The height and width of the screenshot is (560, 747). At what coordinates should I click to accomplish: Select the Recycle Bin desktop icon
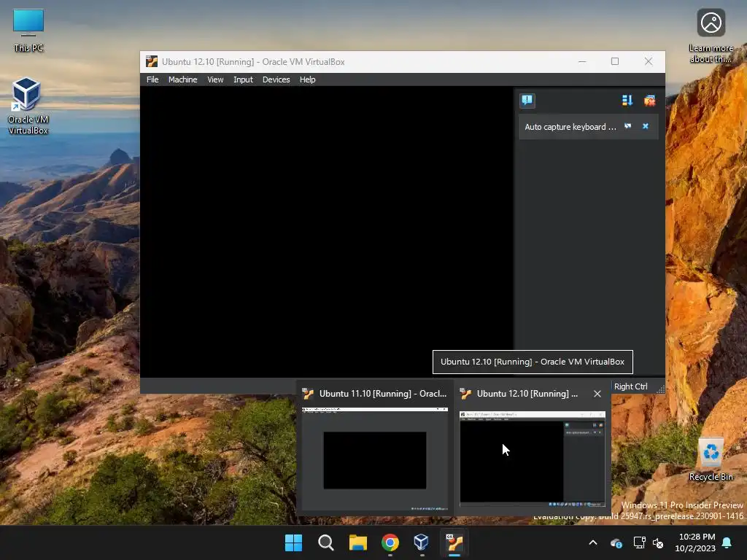pos(711,459)
